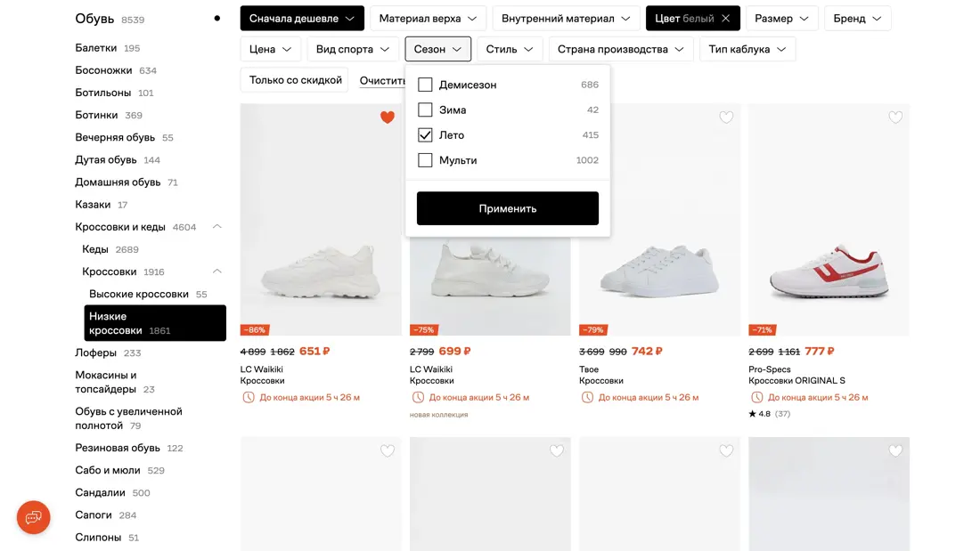Collapse the Кроссовки и кеды category chevron
The image size is (980, 551).
[x=217, y=227]
